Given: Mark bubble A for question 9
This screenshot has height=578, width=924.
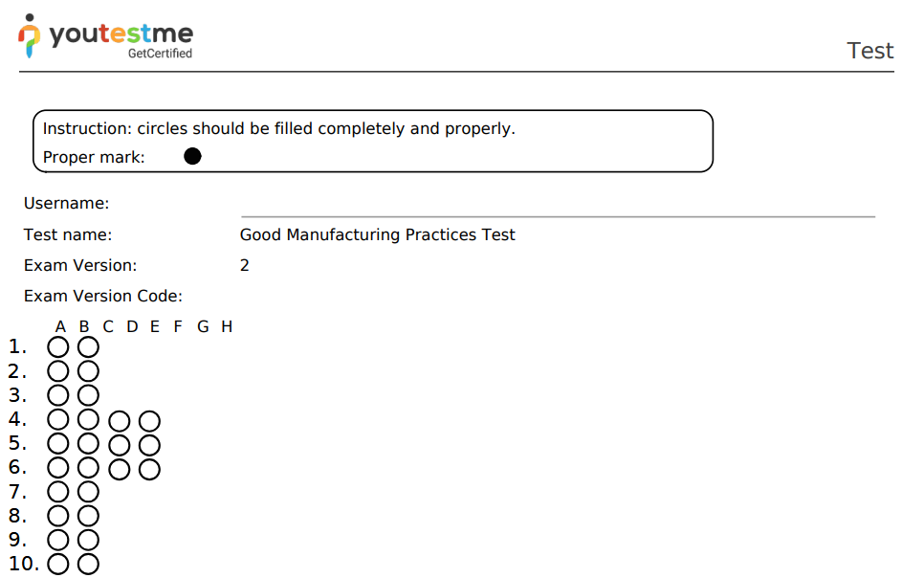Looking at the screenshot, I should tap(58, 540).
